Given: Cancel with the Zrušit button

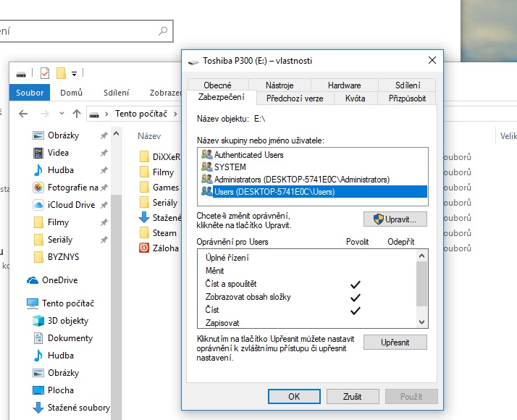Looking at the screenshot, I should [353, 396].
